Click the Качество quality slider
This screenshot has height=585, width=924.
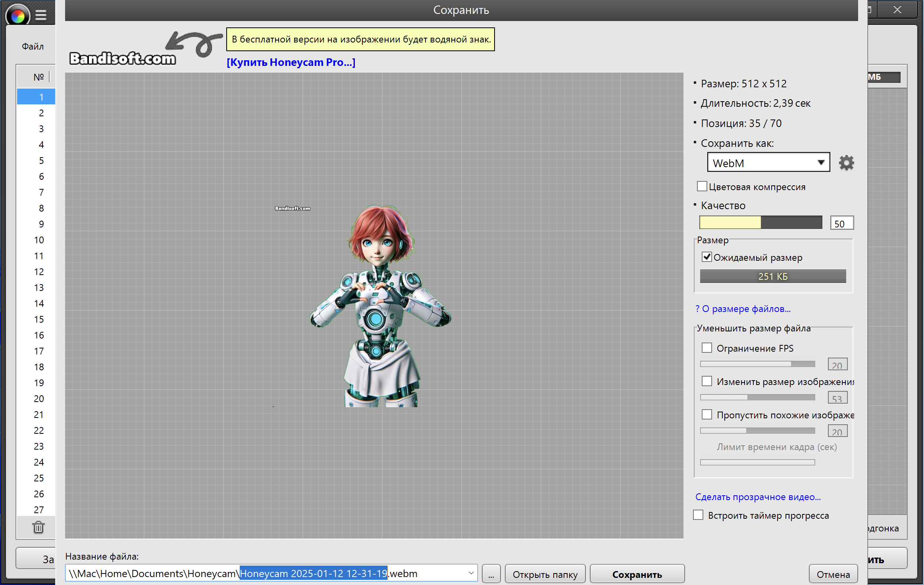pyautogui.click(x=760, y=222)
